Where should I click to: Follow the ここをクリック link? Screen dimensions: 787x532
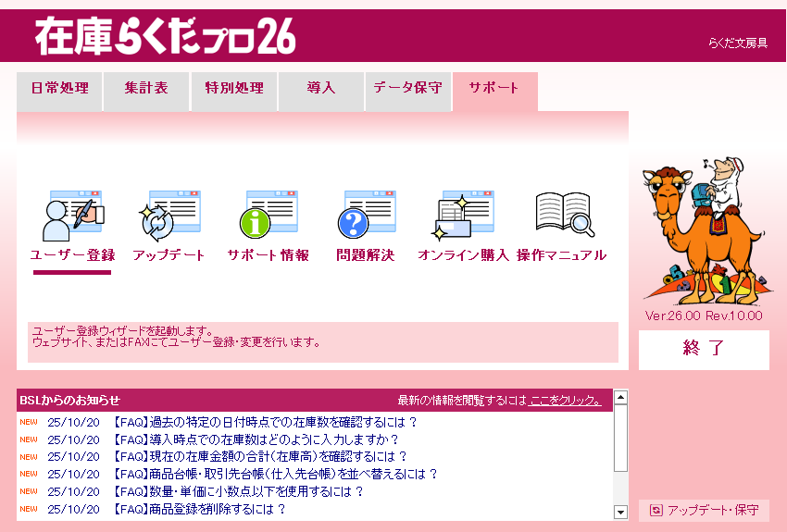(565, 401)
